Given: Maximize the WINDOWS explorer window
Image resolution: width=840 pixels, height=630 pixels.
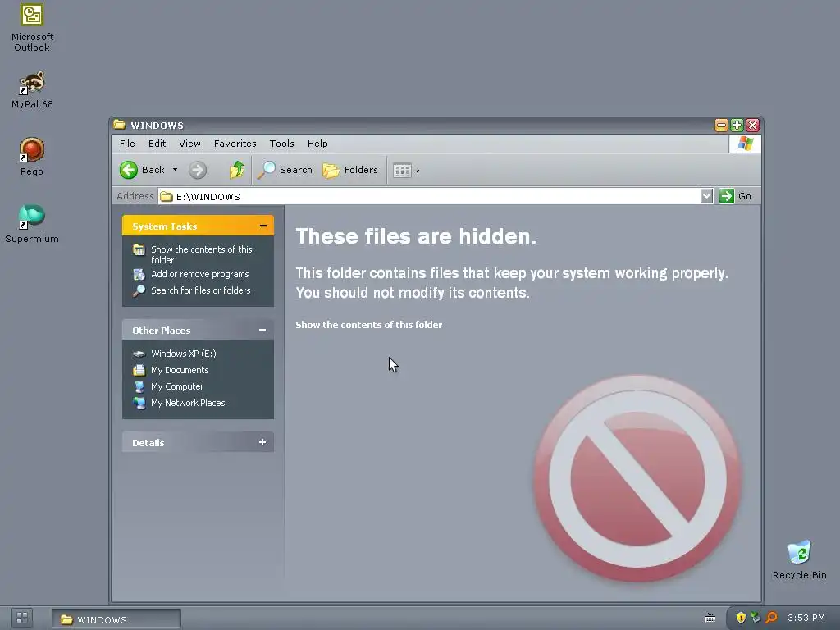Looking at the screenshot, I should [x=737, y=126].
